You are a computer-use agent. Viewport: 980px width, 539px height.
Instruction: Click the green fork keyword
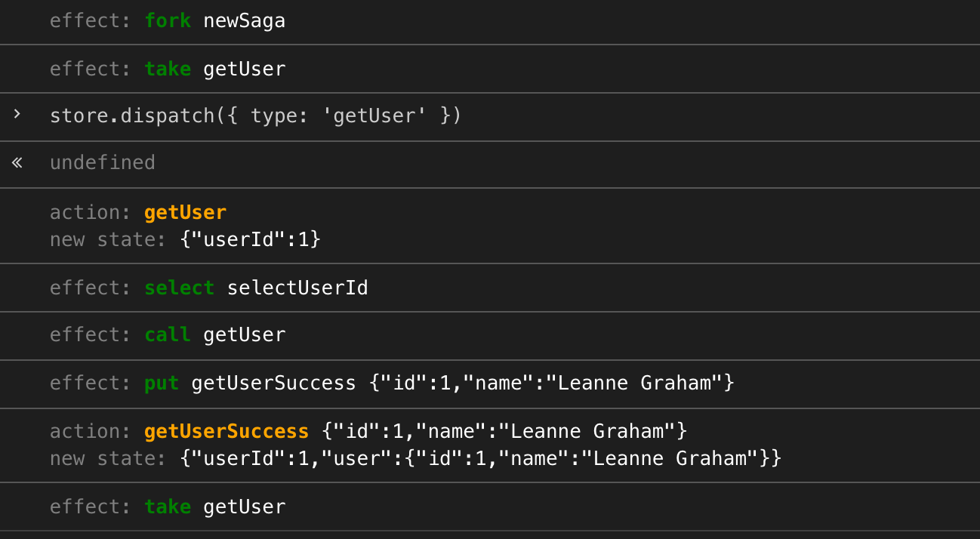(168, 20)
